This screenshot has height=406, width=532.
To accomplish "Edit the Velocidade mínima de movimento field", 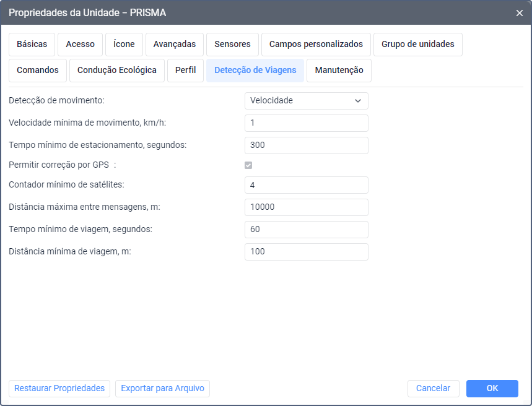I will click(x=307, y=123).
